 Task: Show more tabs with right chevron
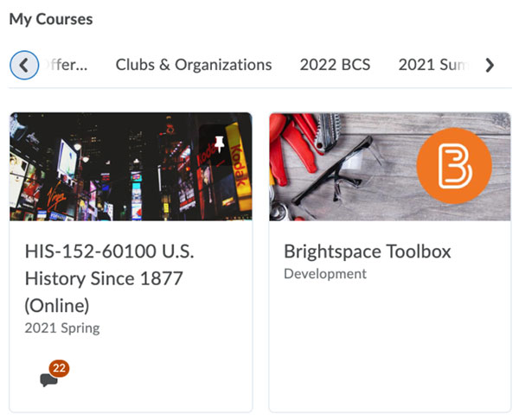pos(490,65)
